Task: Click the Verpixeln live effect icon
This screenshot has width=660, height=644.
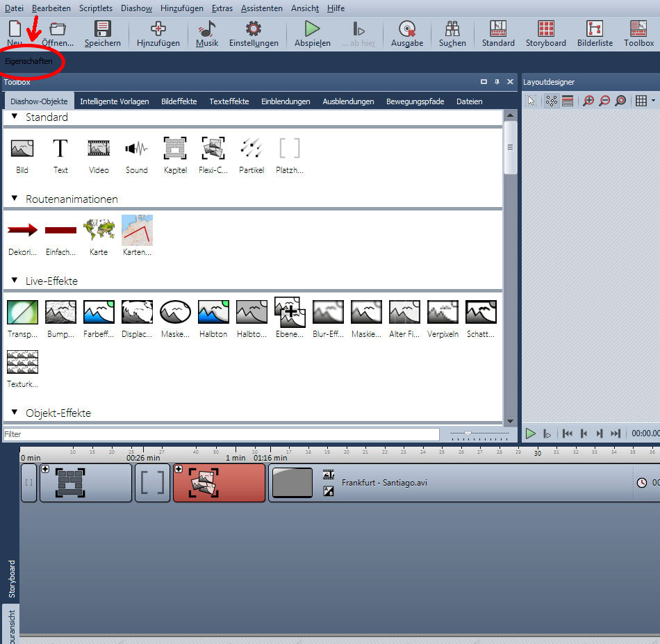Action: tap(443, 313)
